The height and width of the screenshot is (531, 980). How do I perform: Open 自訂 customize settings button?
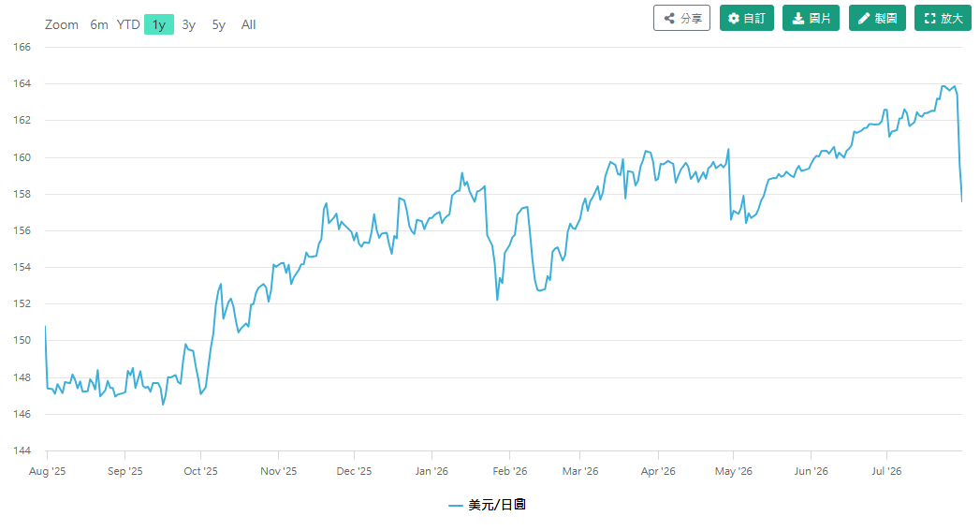[747, 18]
